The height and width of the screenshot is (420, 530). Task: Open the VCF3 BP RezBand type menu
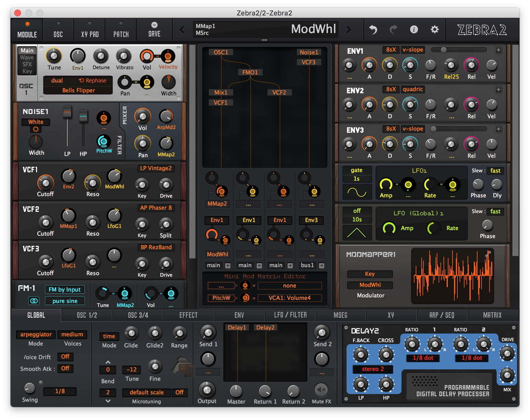tap(156, 247)
